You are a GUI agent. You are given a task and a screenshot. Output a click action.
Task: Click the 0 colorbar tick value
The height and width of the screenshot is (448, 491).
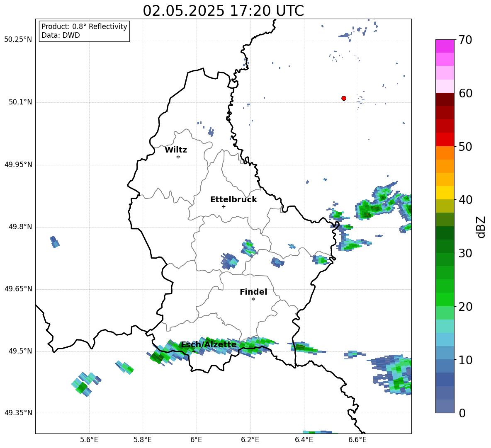pos(462,413)
